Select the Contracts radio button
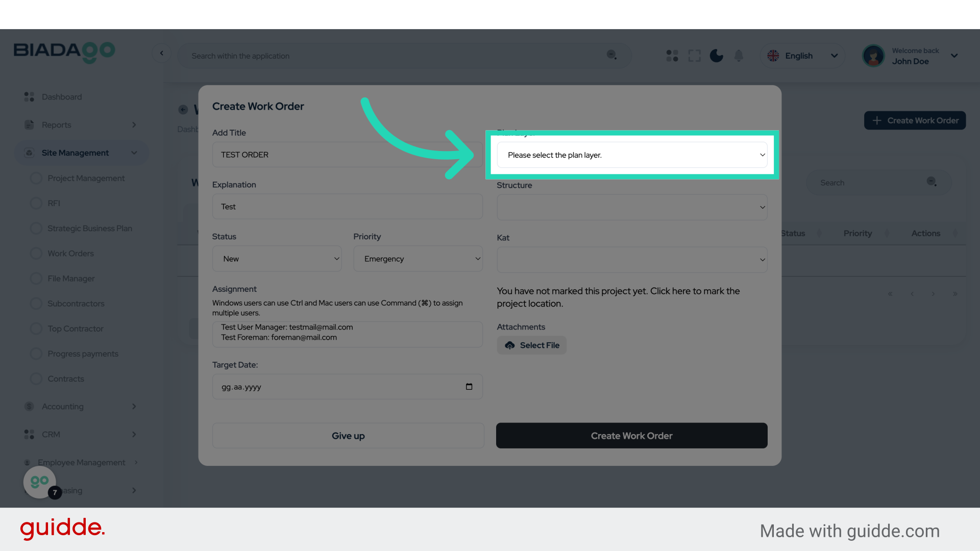 (x=36, y=379)
